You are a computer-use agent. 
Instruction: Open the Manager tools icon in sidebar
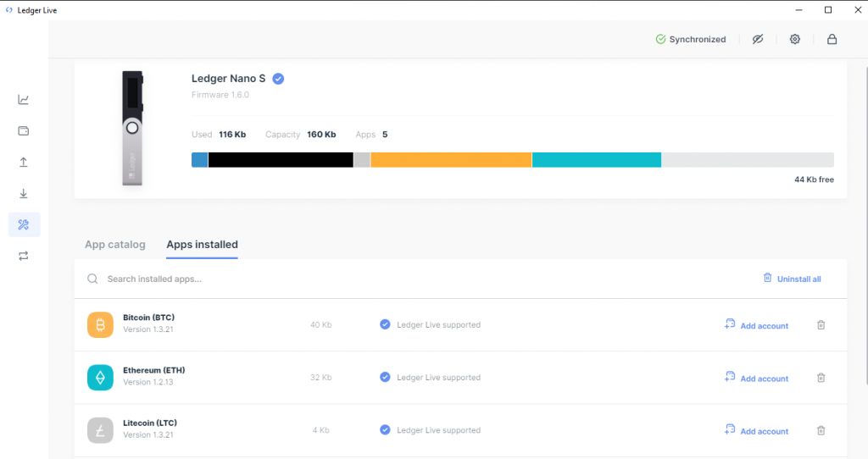click(24, 224)
